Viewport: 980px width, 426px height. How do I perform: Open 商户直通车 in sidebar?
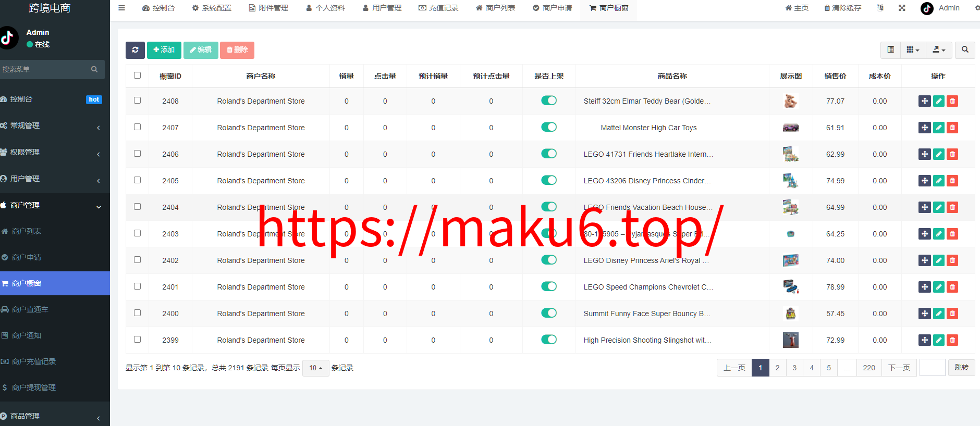tap(55, 309)
